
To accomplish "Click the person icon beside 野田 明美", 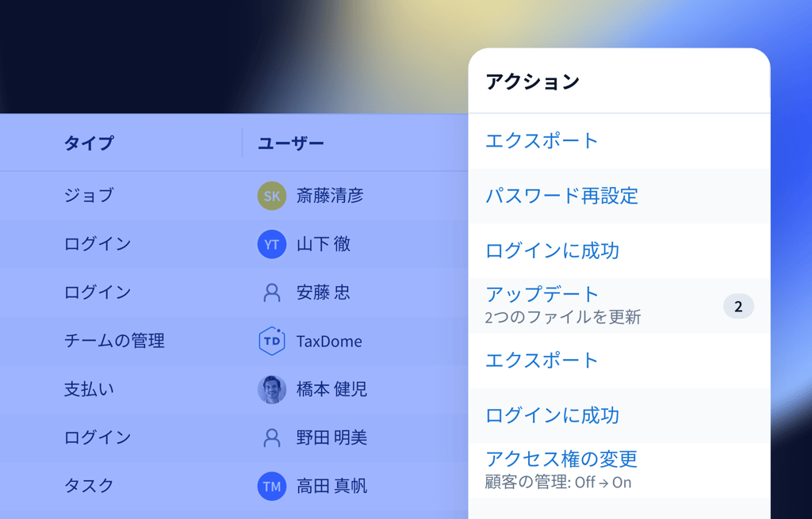I will click(272, 437).
